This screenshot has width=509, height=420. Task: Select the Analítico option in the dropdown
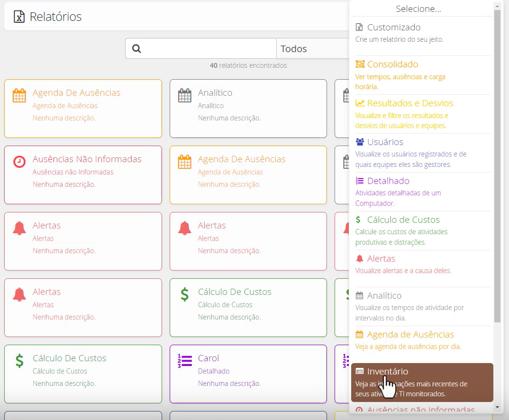(x=421, y=306)
